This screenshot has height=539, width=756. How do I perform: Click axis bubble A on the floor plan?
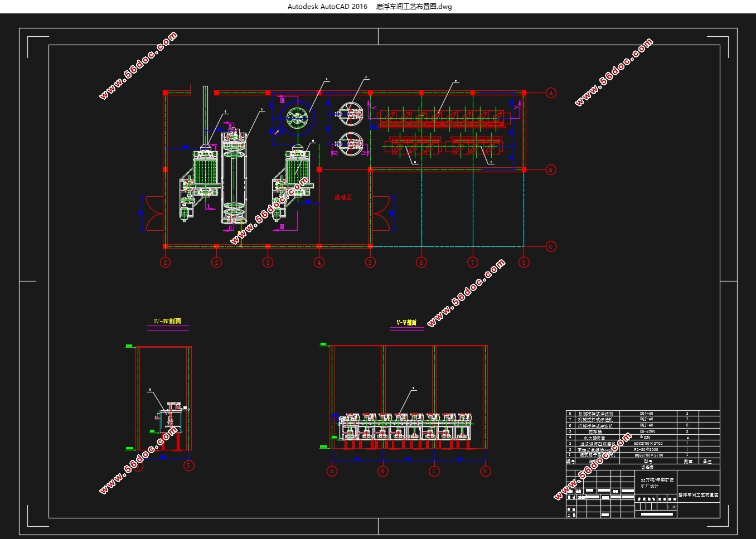[x=551, y=93]
